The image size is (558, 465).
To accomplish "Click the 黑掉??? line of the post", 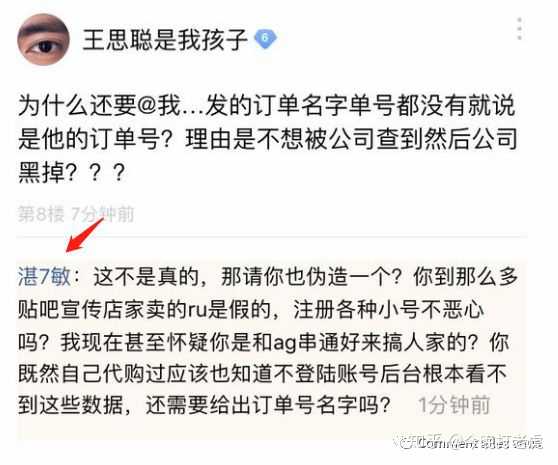I will point(72,172).
